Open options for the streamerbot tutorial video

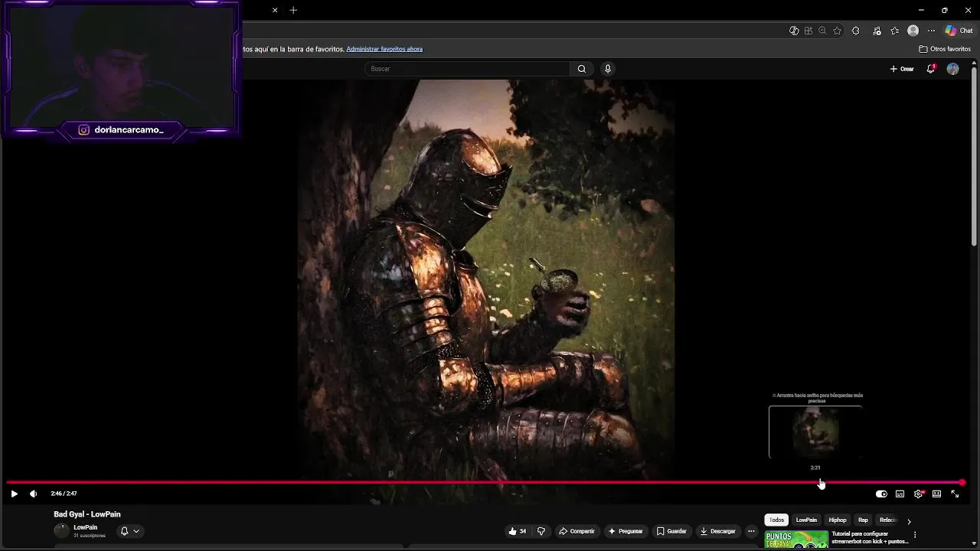click(x=915, y=535)
